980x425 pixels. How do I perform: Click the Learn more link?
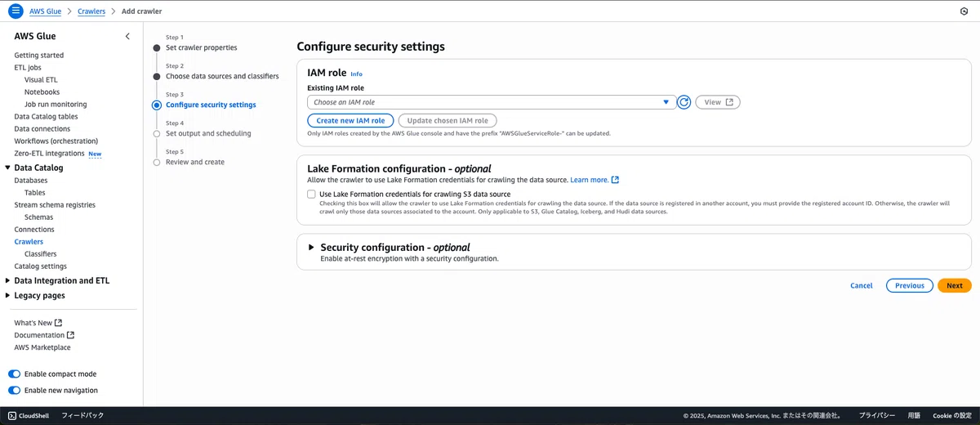[x=589, y=180]
